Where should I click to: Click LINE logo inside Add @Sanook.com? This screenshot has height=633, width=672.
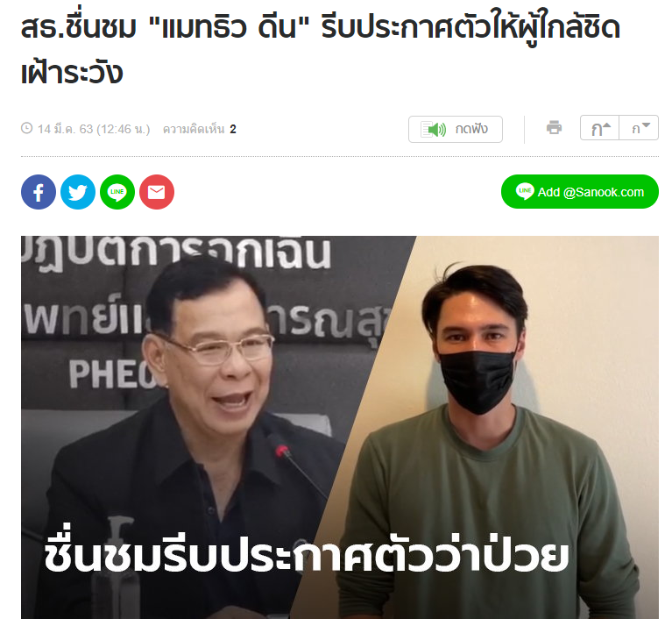tap(525, 191)
